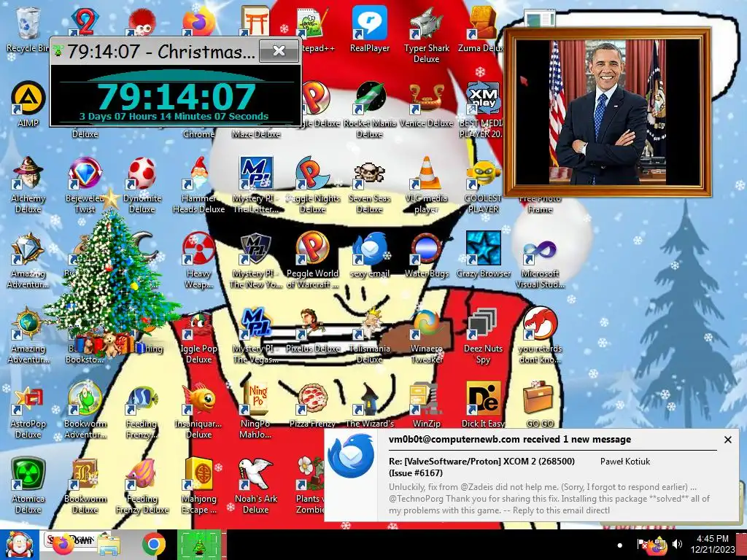Launch AIMP from the desktop
The image size is (747, 560).
28,105
